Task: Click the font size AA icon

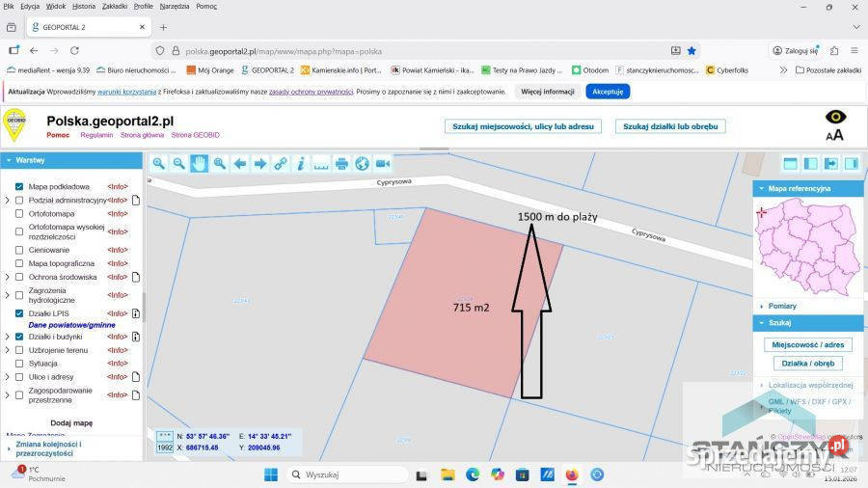Action: point(835,134)
